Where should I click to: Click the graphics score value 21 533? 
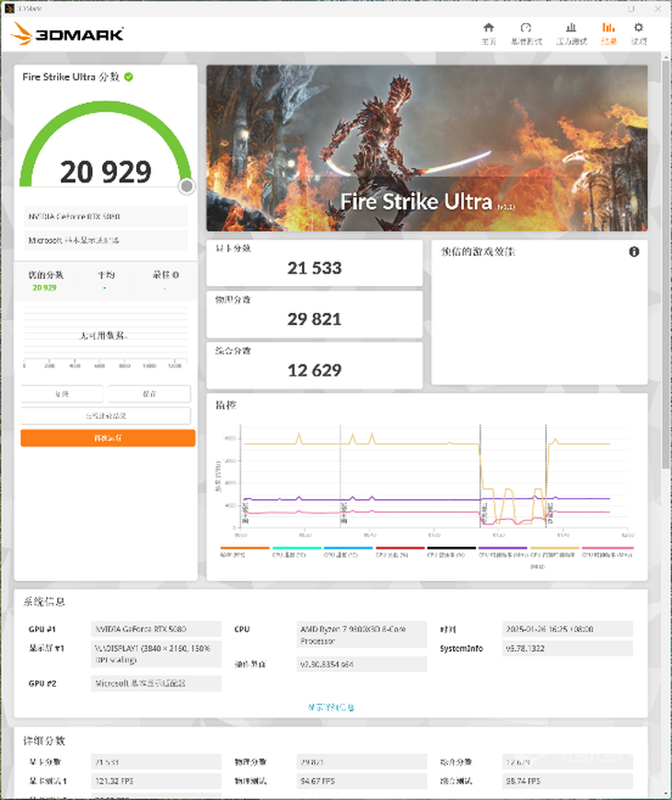[x=314, y=268]
